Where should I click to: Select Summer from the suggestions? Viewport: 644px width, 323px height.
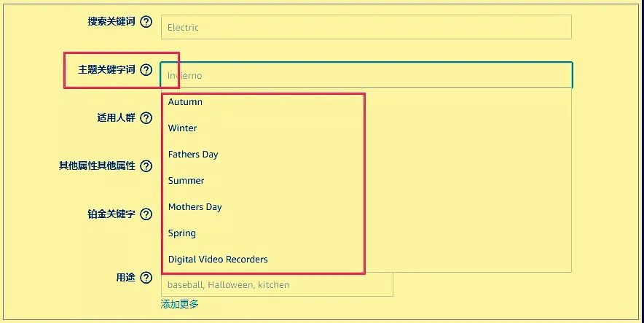(186, 181)
